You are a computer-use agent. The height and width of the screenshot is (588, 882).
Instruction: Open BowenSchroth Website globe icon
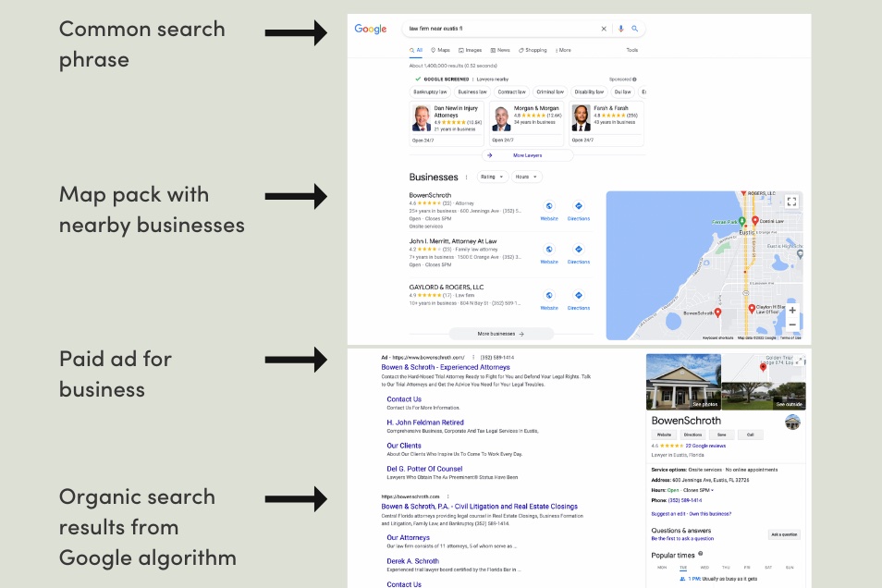click(549, 206)
